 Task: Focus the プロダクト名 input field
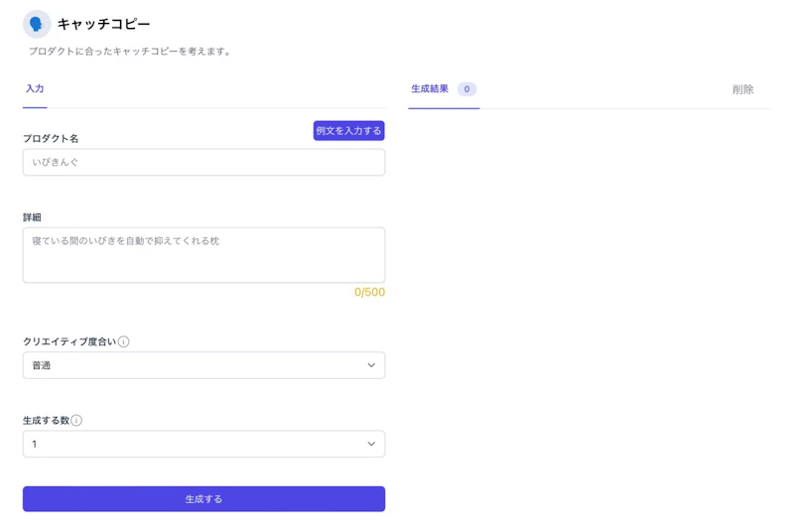(203, 162)
